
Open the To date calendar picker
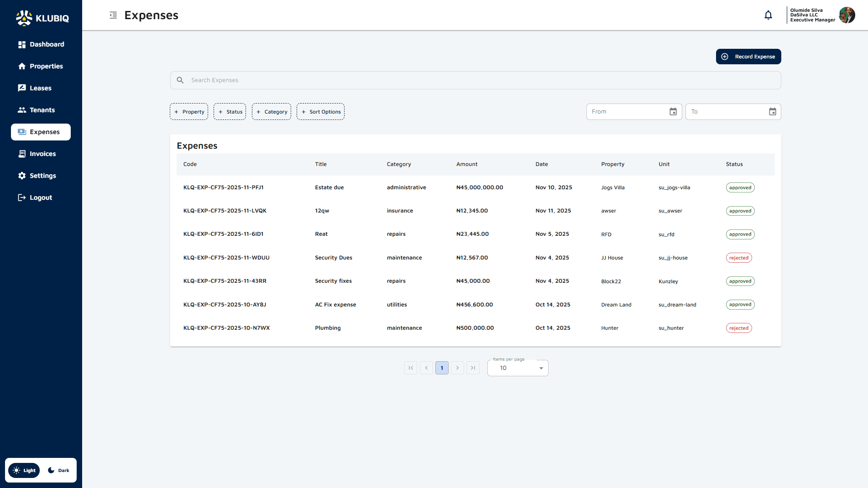pyautogui.click(x=772, y=111)
